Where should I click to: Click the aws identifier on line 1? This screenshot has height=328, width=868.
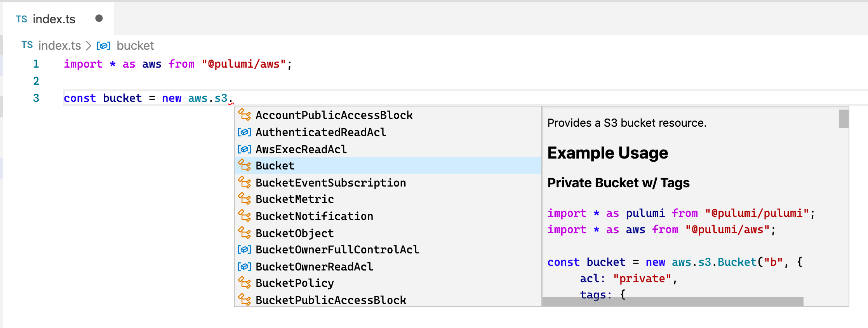pos(152,64)
